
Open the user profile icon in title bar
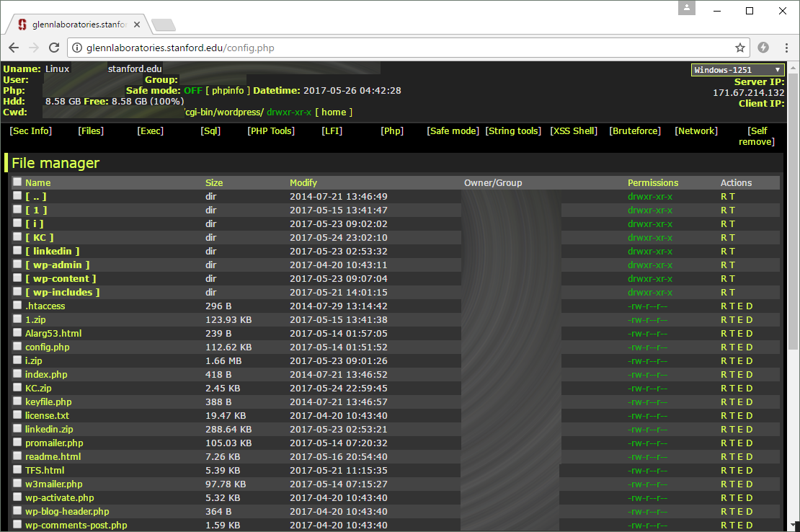click(x=687, y=8)
